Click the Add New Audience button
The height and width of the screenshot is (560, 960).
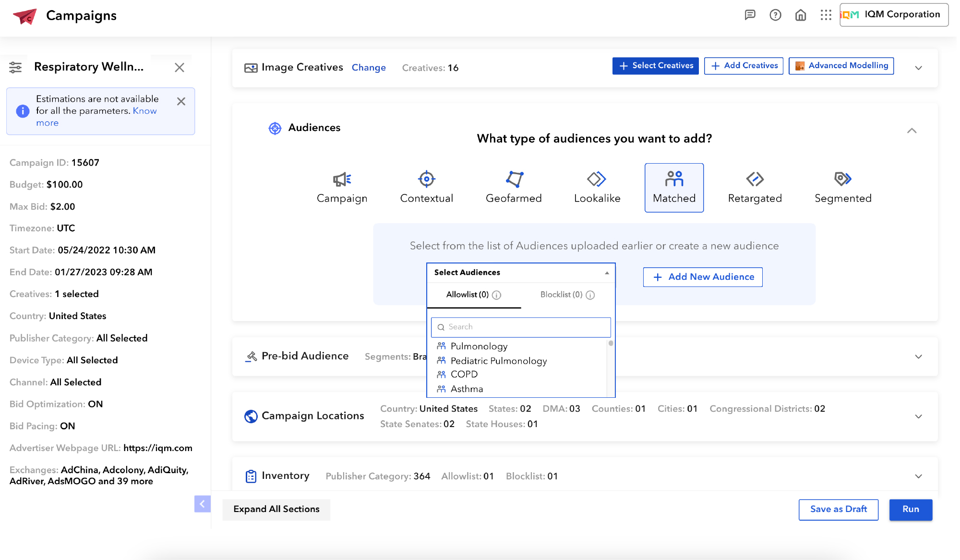[703, 277]
